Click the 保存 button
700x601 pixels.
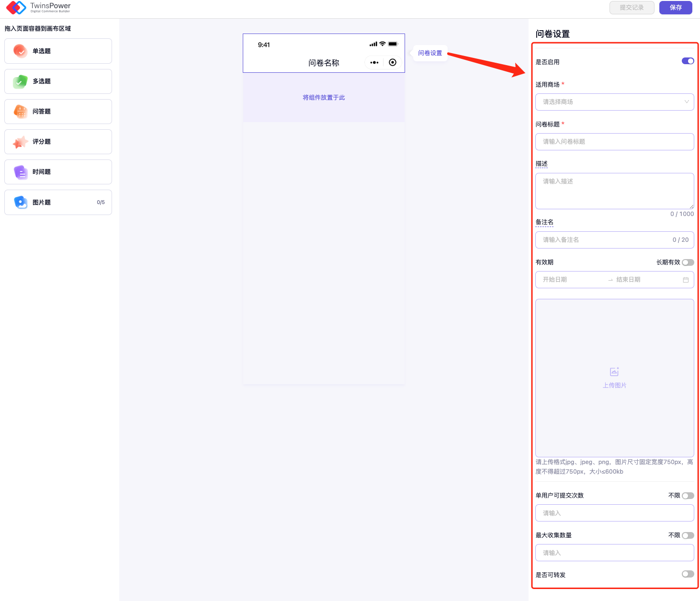(x=675, y=8)
